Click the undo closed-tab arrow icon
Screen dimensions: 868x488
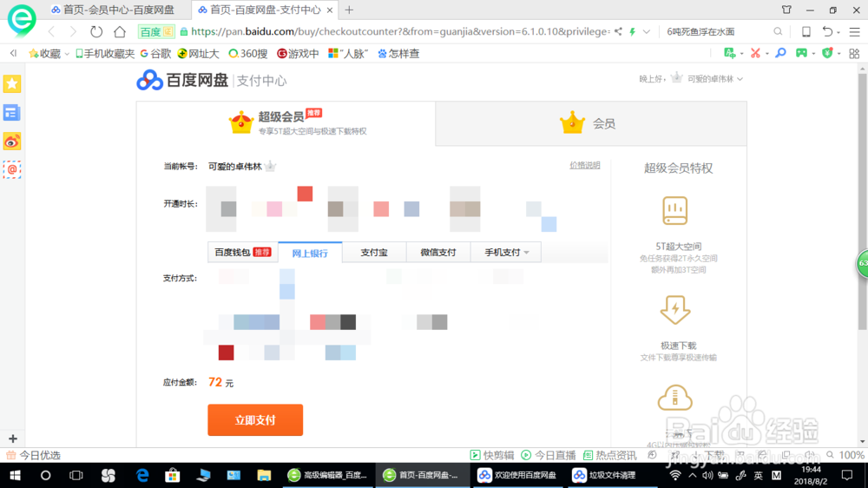[827, 31]
